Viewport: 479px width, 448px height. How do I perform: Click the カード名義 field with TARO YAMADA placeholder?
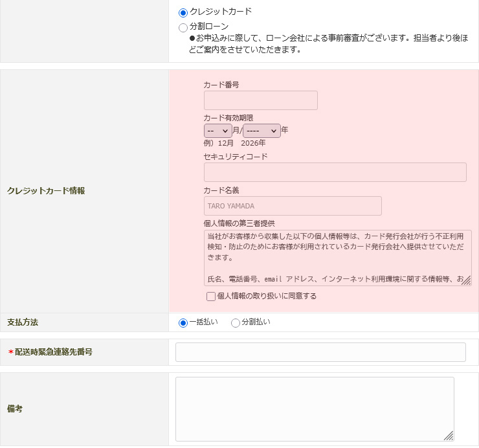(293, 206)
